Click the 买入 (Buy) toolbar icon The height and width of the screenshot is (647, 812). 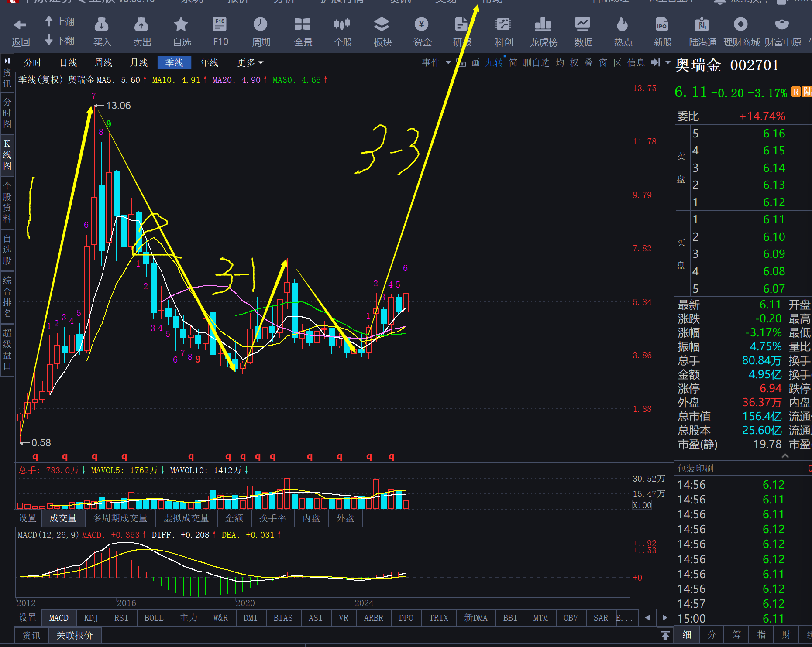(x=102, y=31)
